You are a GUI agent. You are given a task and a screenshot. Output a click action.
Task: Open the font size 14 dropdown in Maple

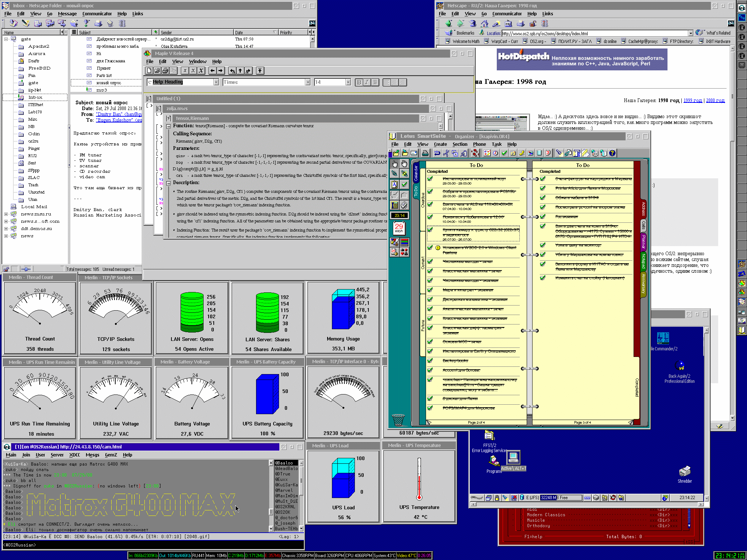click(x=348, y=82)
